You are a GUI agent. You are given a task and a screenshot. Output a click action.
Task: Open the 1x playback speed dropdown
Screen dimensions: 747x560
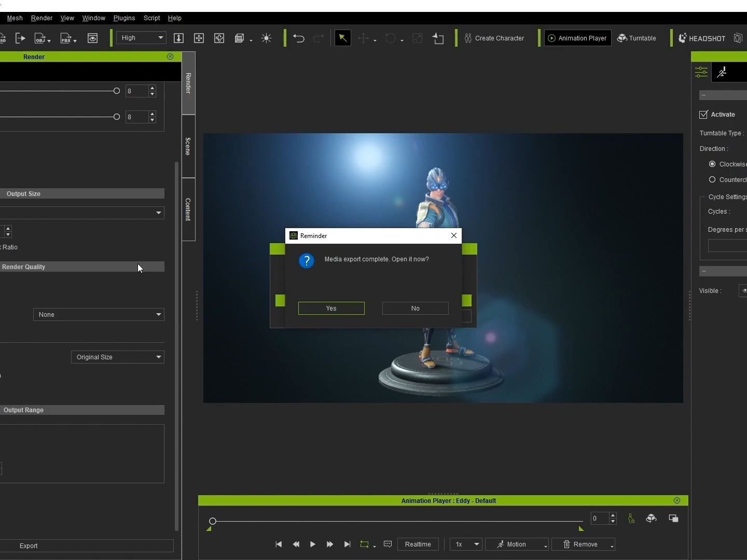[466, 544]
